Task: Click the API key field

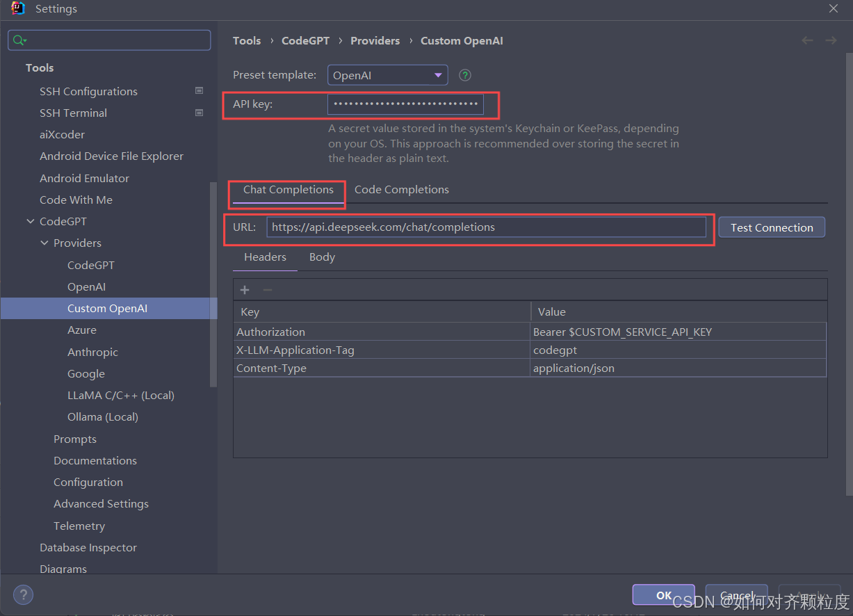Action: pyautogui.click(x=405, y=104)
